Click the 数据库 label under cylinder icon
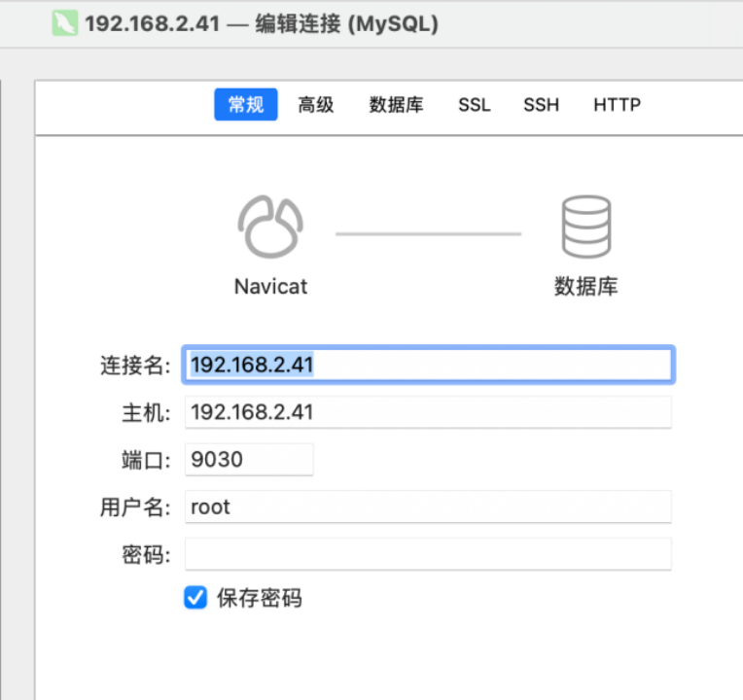 [586, 287]
